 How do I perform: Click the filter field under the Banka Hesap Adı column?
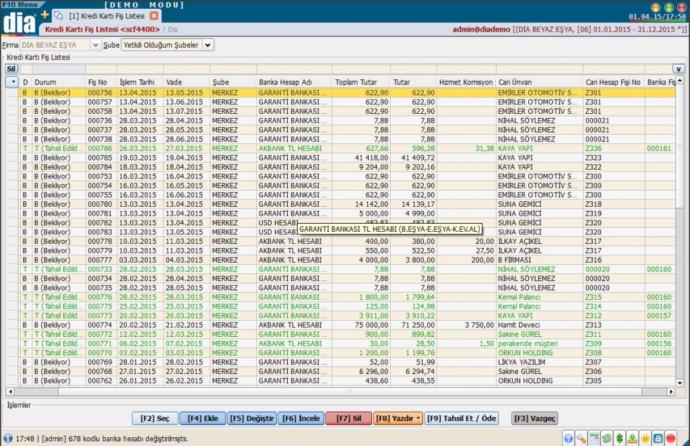[x=294, y=69]
